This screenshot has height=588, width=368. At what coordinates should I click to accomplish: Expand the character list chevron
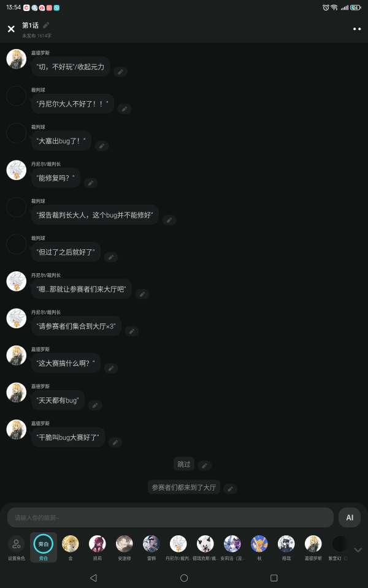[x=358, y=550]
